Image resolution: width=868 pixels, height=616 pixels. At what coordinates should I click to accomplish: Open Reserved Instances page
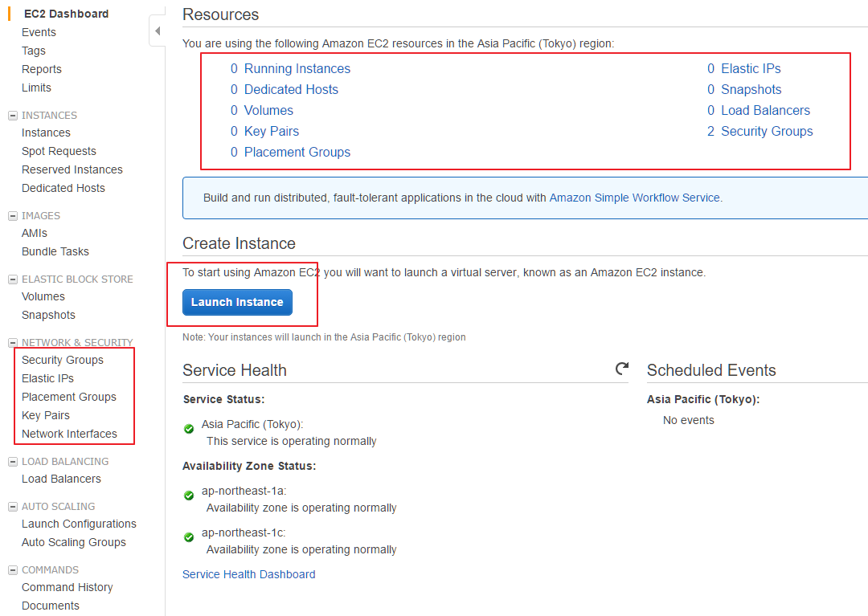(x=72, y=169)
